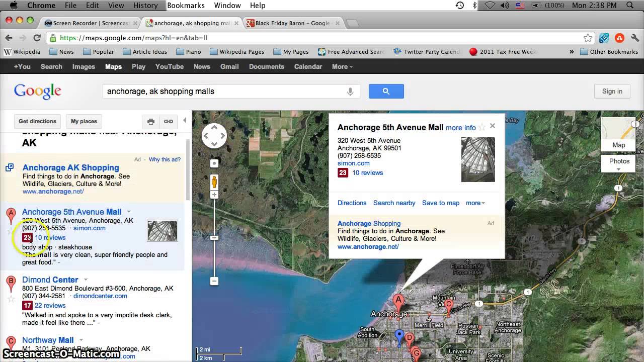Screen dimensions: 644x362
Task: Star the Anchorage 5th Avenue Mall result in the list
Action: click(x=11, y=231)
